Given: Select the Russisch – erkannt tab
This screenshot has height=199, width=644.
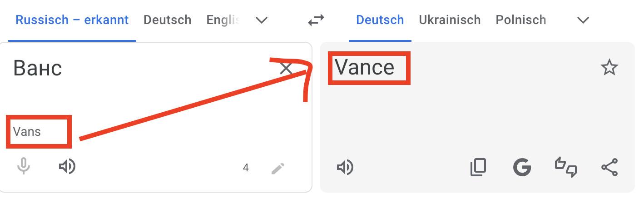Looking at the screenshot, I should click(72, 20).
